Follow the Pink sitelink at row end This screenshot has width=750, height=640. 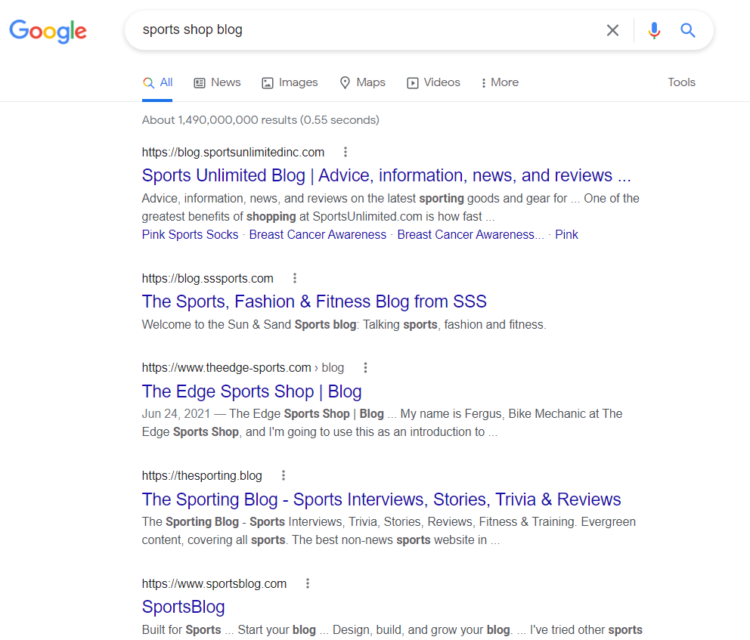coord(566,235)
